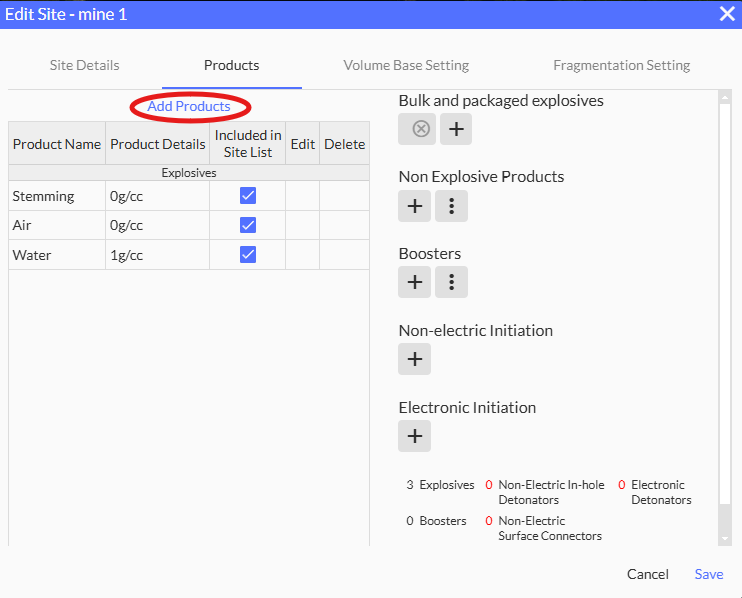Save the site changes
Image resolution: width=742 pixels, height=598 pixels.
[x=709, y=575]
